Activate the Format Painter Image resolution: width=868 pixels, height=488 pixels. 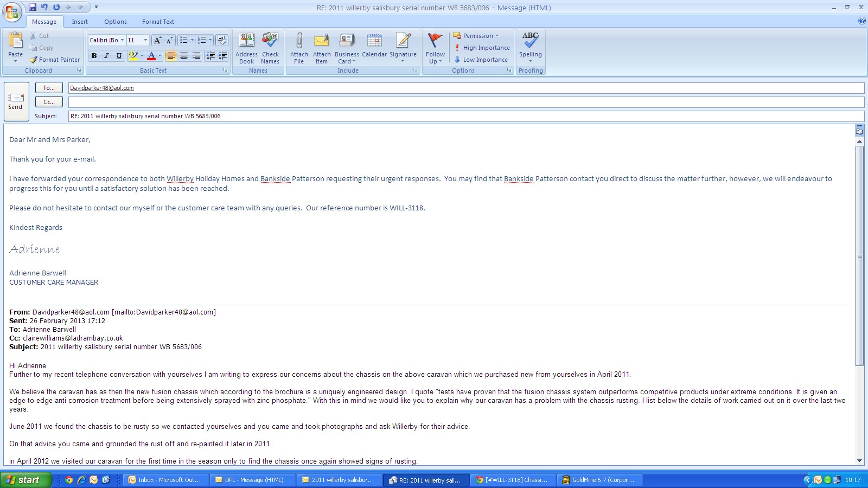tap(55, 60)
